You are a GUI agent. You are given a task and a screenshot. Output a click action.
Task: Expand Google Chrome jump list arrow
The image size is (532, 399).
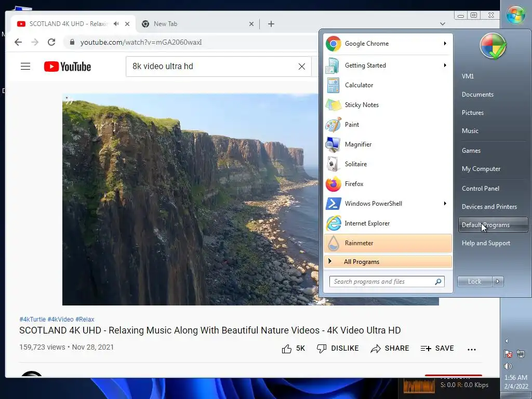click(445, 44)
